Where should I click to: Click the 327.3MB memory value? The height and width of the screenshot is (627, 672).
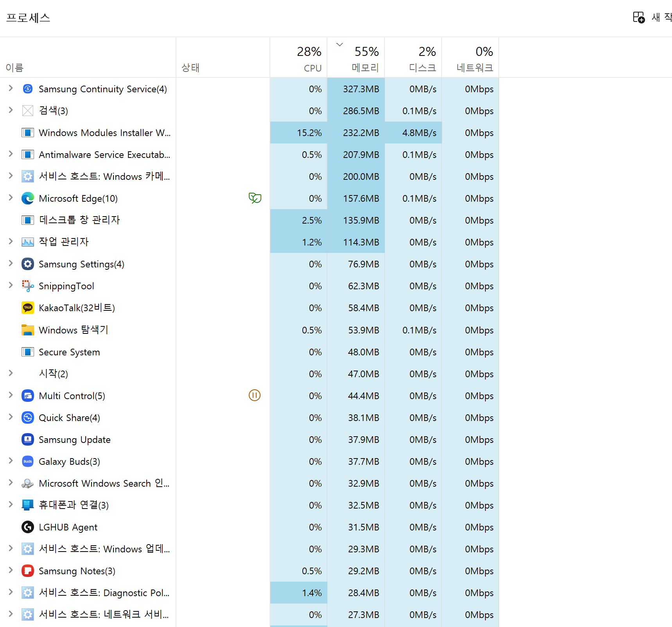[361, 89]
